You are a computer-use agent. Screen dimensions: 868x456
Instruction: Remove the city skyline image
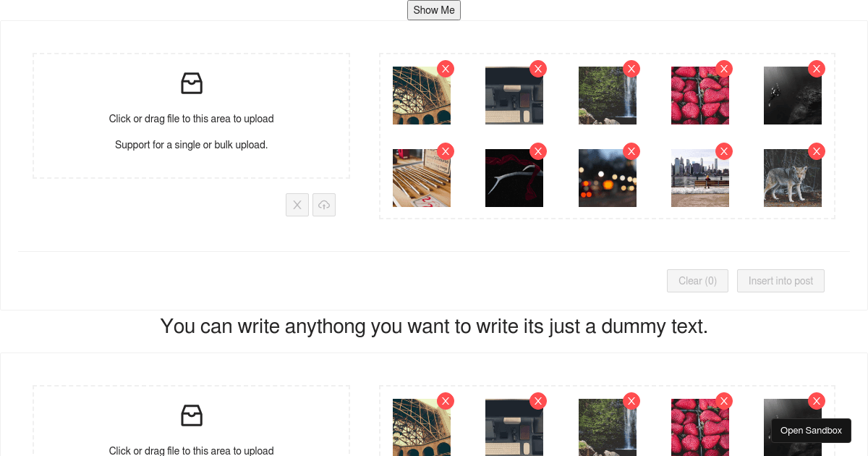click(724, 151)
